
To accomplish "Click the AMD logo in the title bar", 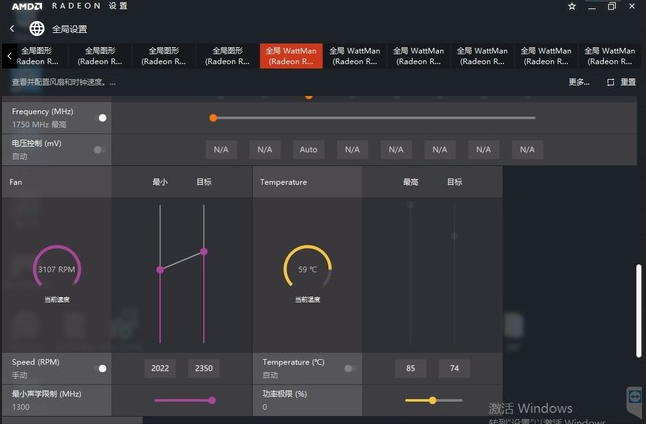I will click(27, 6).
